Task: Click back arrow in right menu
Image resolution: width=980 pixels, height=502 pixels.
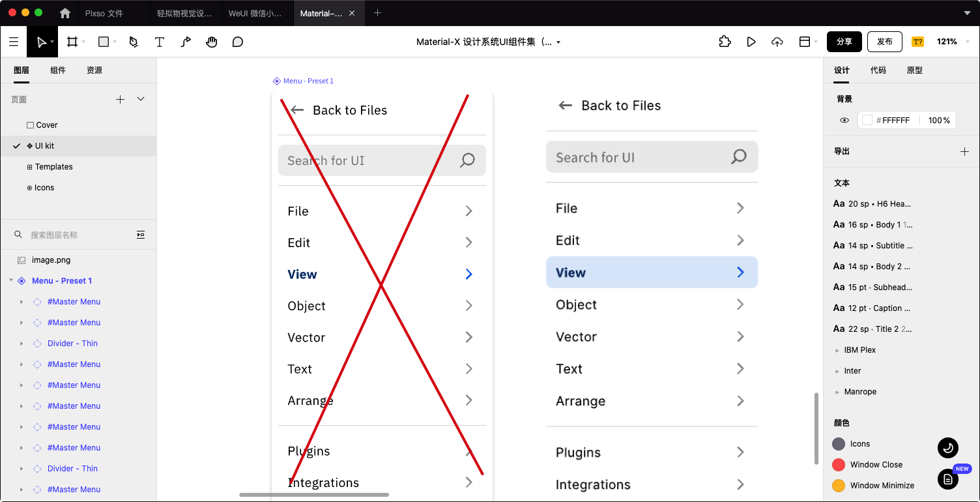Action: (x=566, y=106)
